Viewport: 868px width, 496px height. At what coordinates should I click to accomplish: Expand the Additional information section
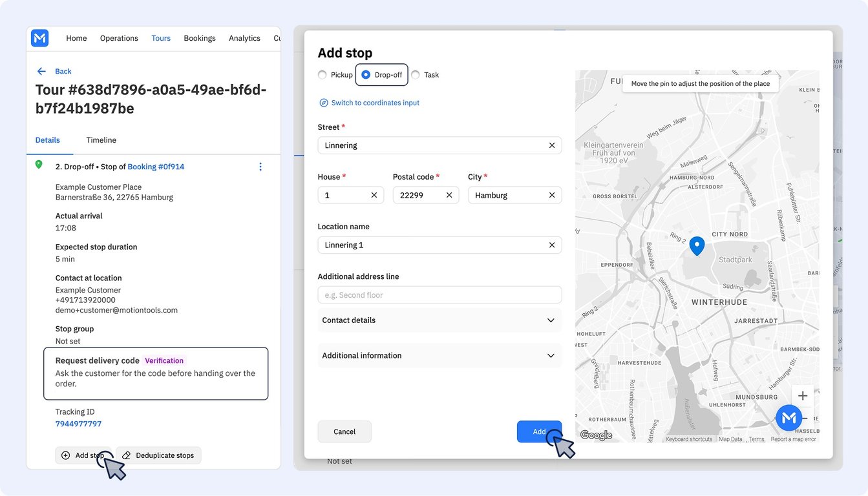(x=439, y=356)
